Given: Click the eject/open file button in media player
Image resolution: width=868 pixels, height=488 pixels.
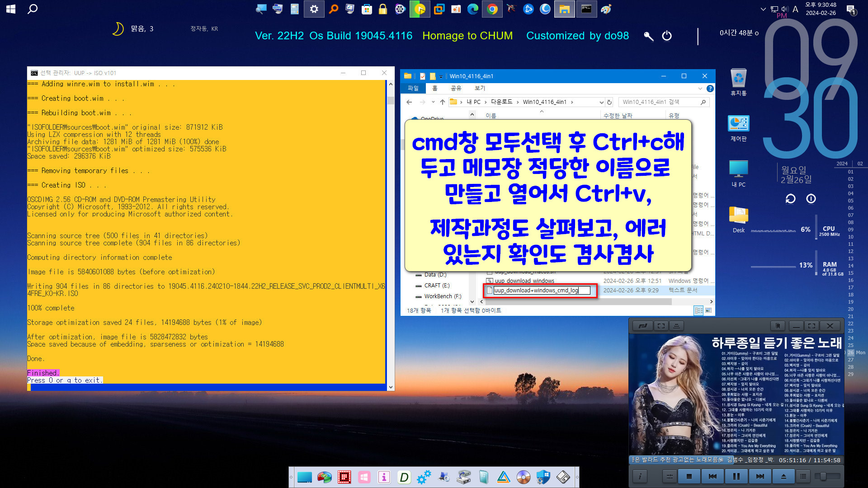Looking at the screenshot, I should coord(783,476).
